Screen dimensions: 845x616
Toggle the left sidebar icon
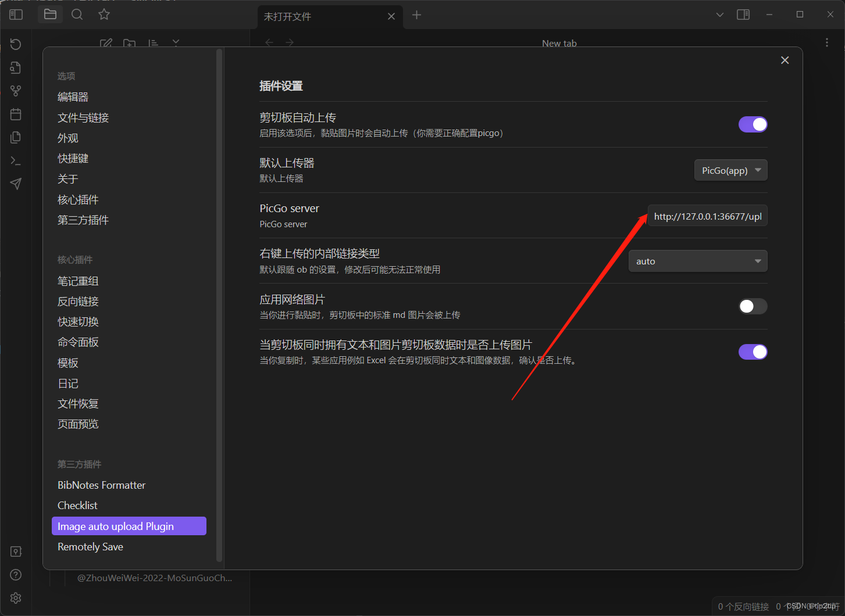click(x=16, y=15)
